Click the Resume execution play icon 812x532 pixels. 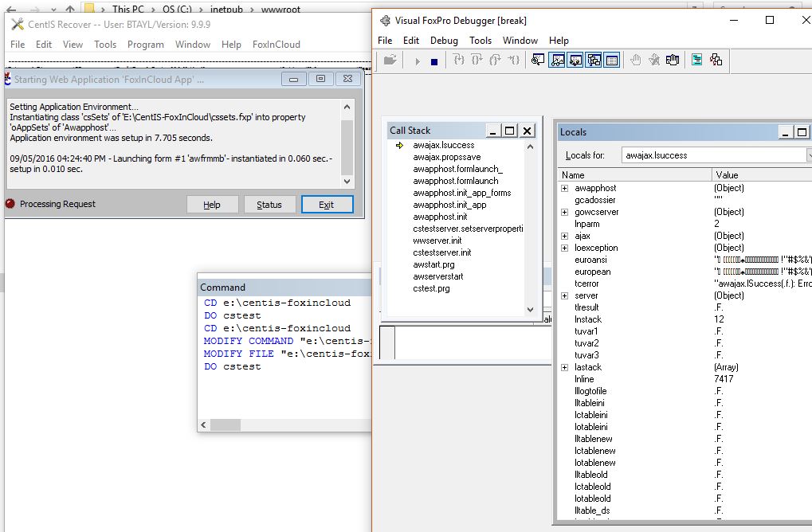418,61
